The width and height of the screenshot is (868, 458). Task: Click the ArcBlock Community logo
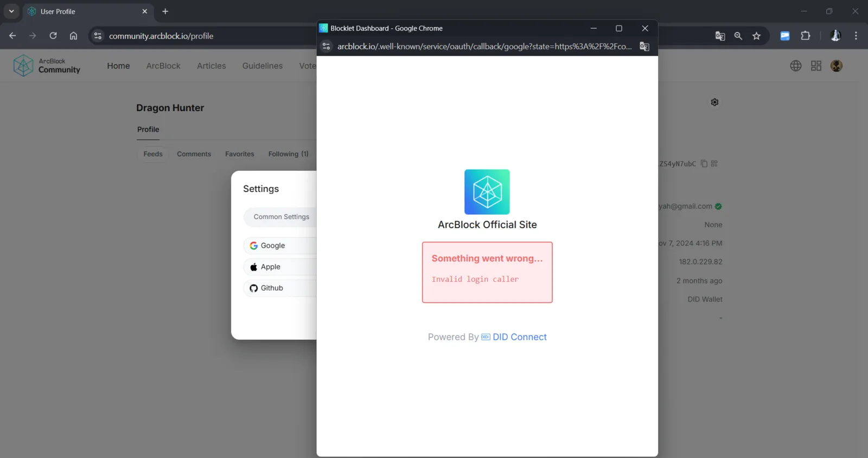(47, 66)
